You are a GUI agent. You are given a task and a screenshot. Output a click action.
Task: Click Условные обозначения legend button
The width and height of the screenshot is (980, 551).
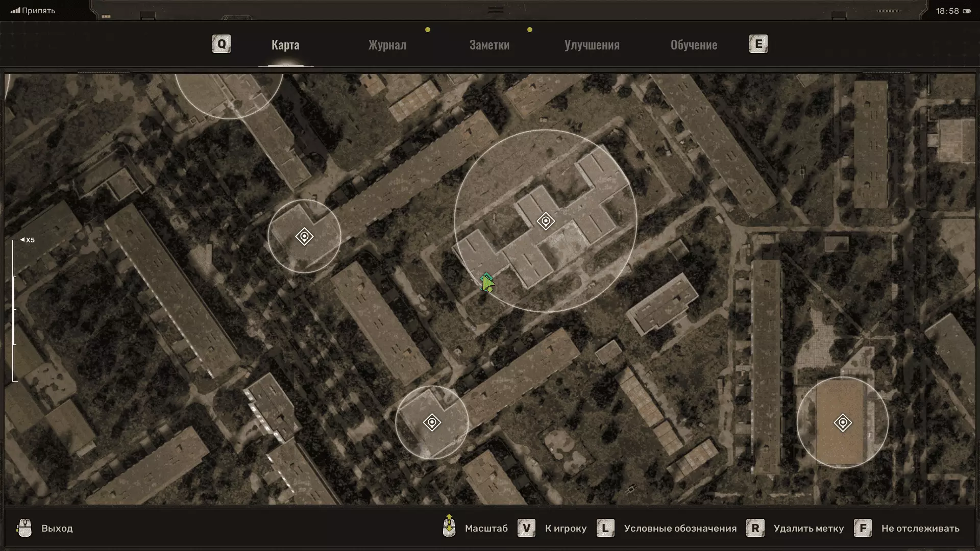coord(680,529)
